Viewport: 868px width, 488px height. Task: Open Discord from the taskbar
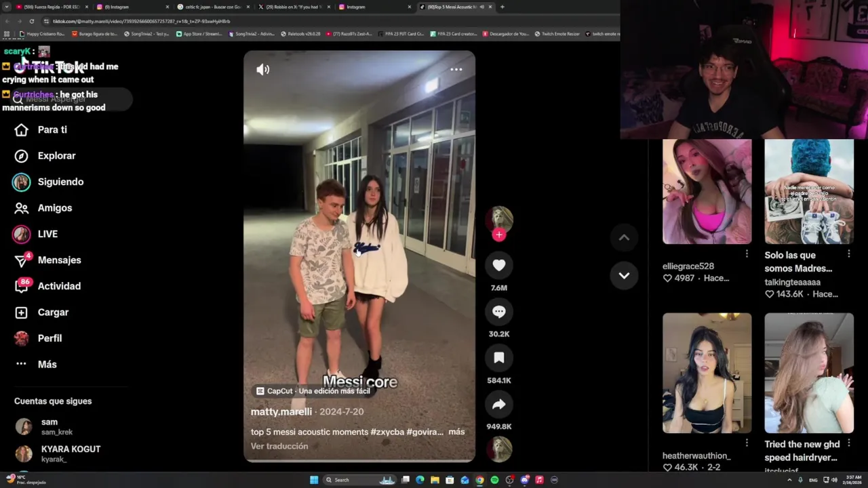click(524, 480)
